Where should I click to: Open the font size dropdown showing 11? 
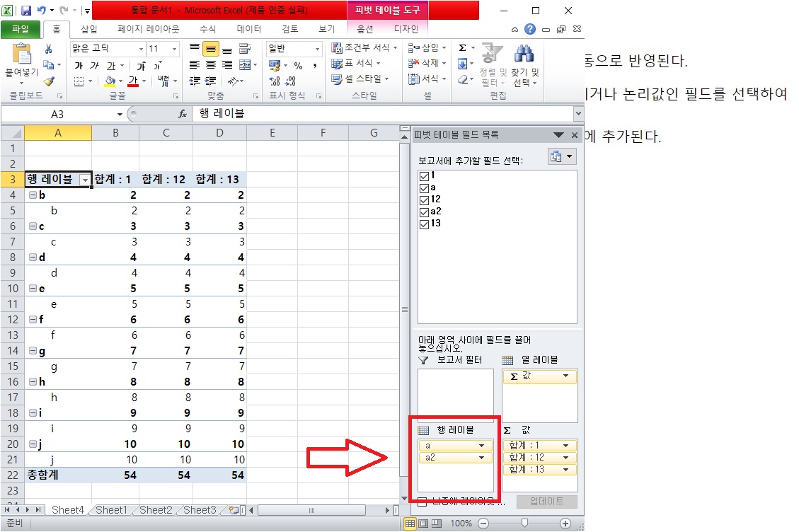click(x=174, y=49)
